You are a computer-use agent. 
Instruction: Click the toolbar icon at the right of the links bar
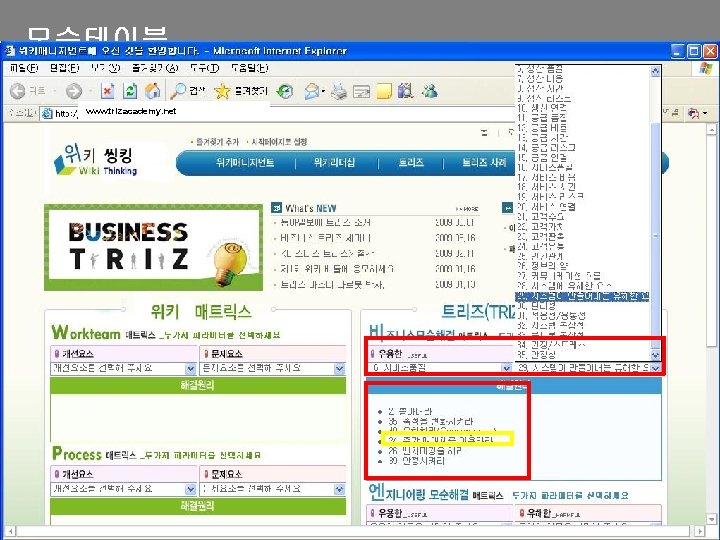693,113
